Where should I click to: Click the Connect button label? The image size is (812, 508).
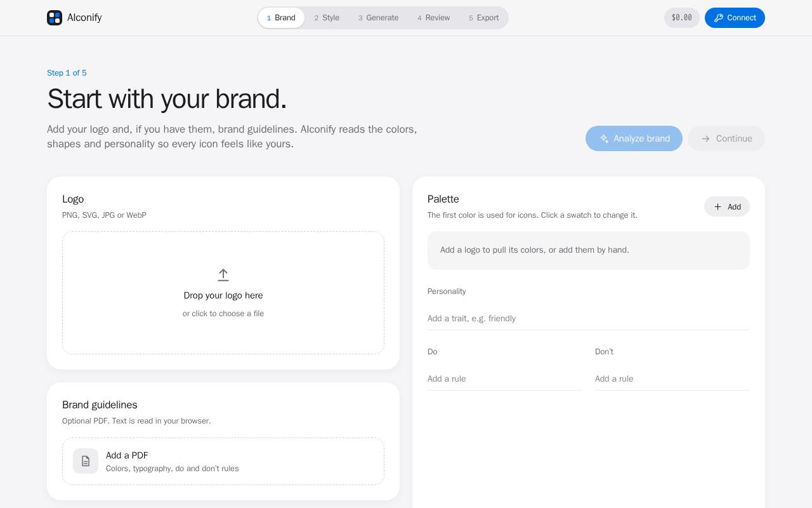(x=742, y=18)
